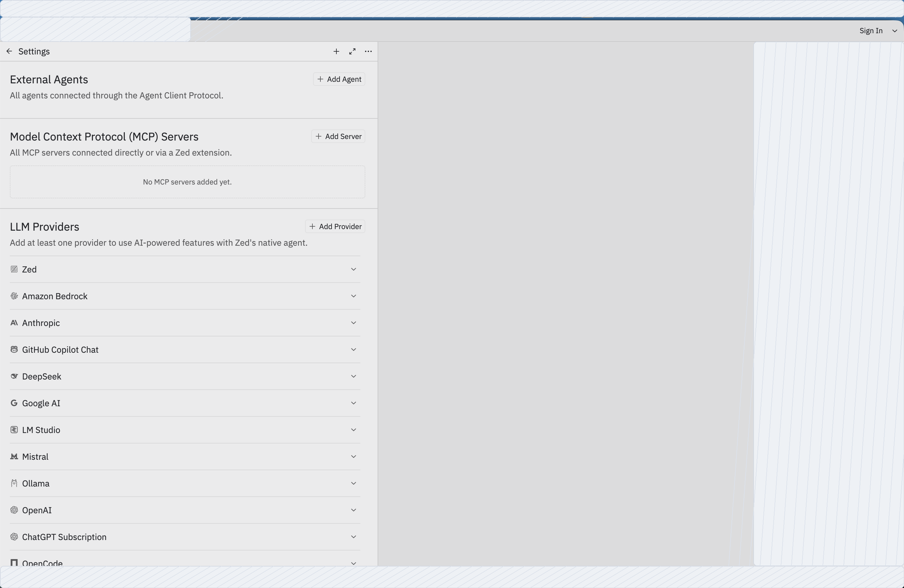Expand the ChatGPT Subscription chevron
904x588 pixels.
pos(354,537)
